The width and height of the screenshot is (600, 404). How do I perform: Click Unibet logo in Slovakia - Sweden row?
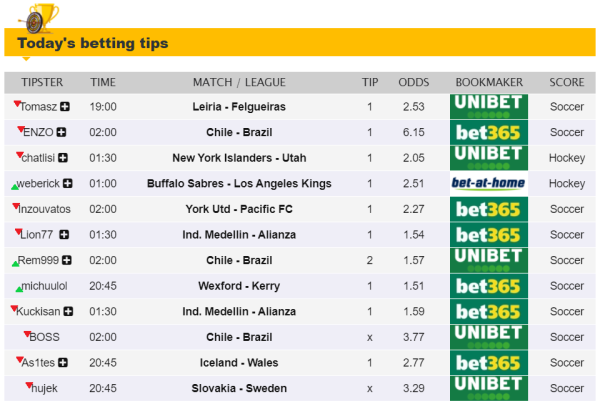(x=488, y=388)
